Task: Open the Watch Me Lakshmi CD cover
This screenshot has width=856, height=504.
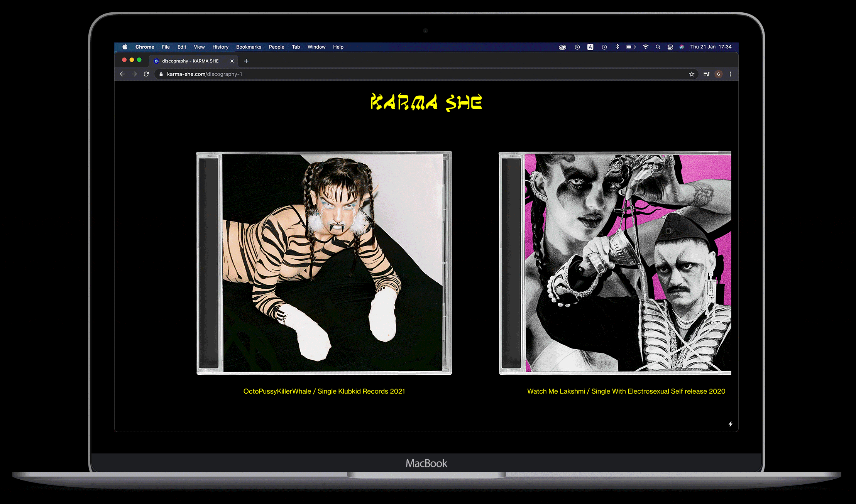Action: click(x=615, y=263)
